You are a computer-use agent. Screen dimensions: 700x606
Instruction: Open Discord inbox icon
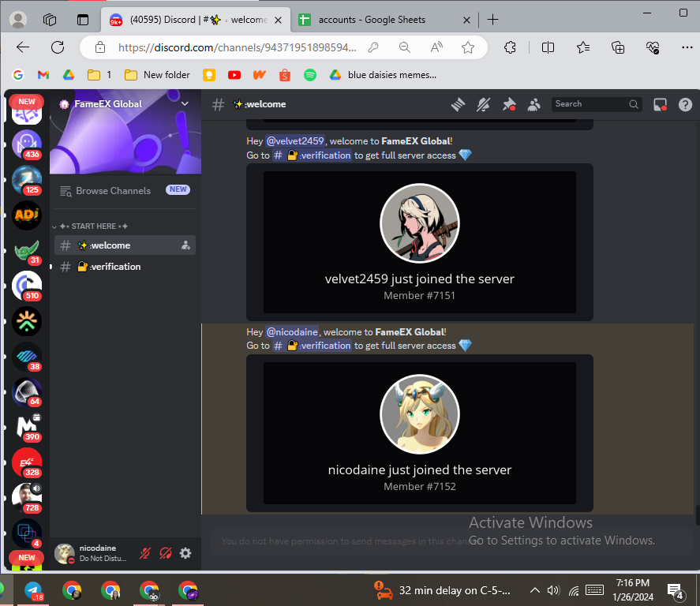tap(660, 104)
